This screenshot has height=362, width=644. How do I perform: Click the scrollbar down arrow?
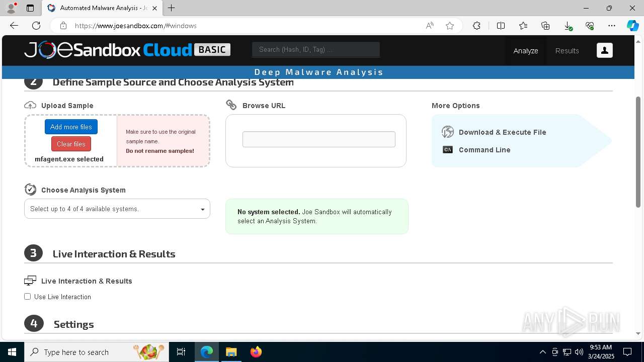(638, 333)
